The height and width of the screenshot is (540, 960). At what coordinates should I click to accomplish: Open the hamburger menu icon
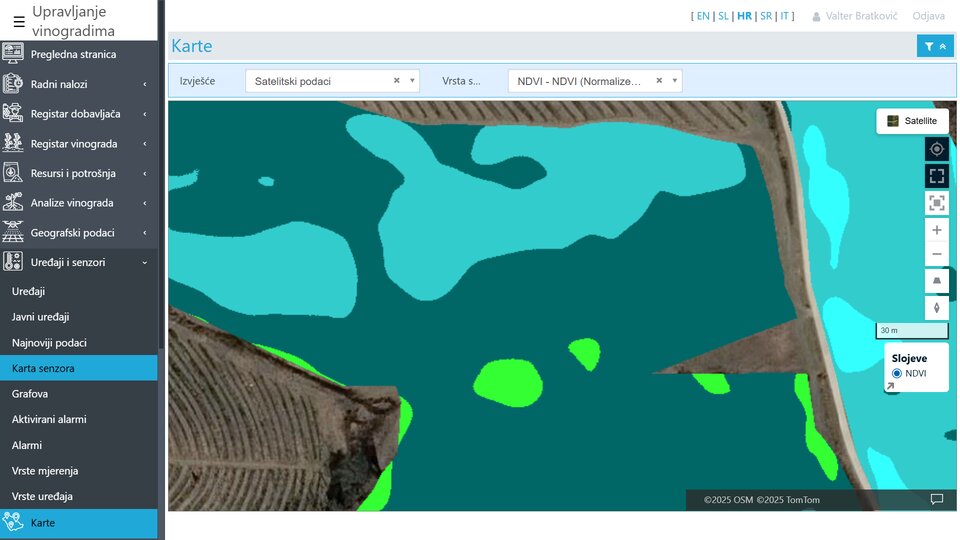(19, 21)
